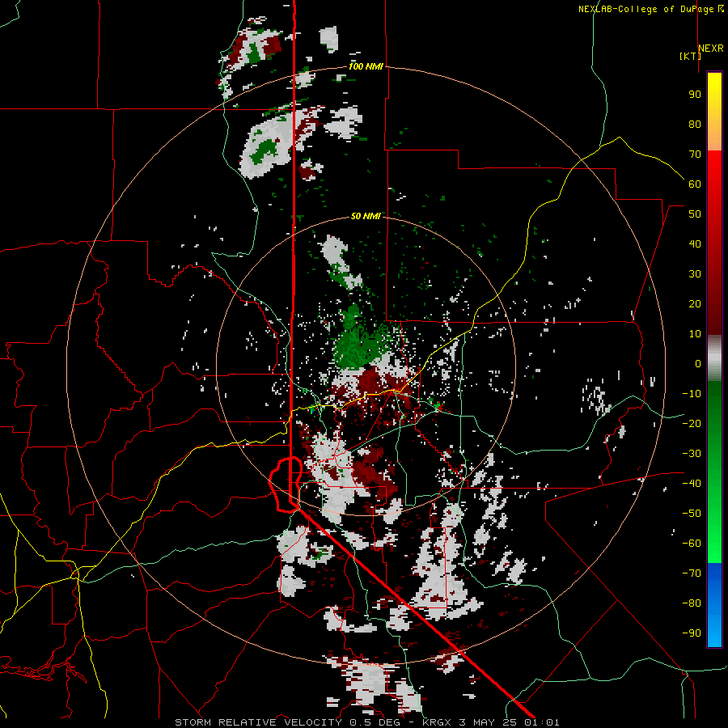Click the 70 value on velocity scale
Viewport: 728px width, 728px height.
coord(695,154)
